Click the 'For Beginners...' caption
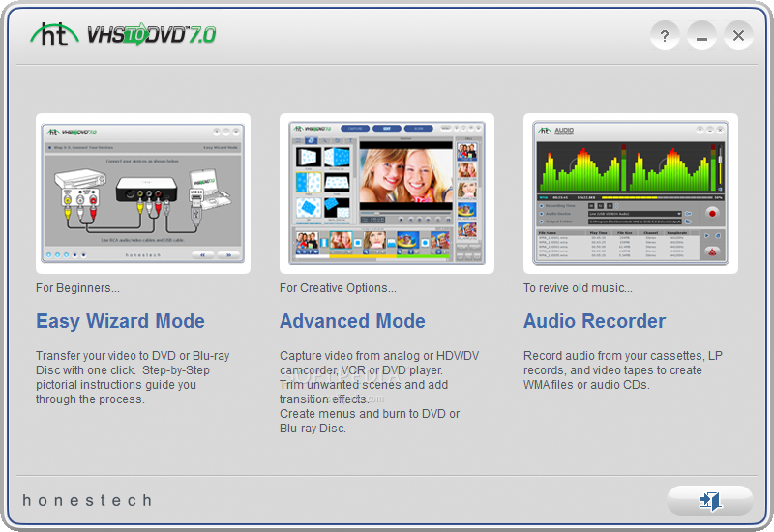774x532 pixels. coord(77,288)
